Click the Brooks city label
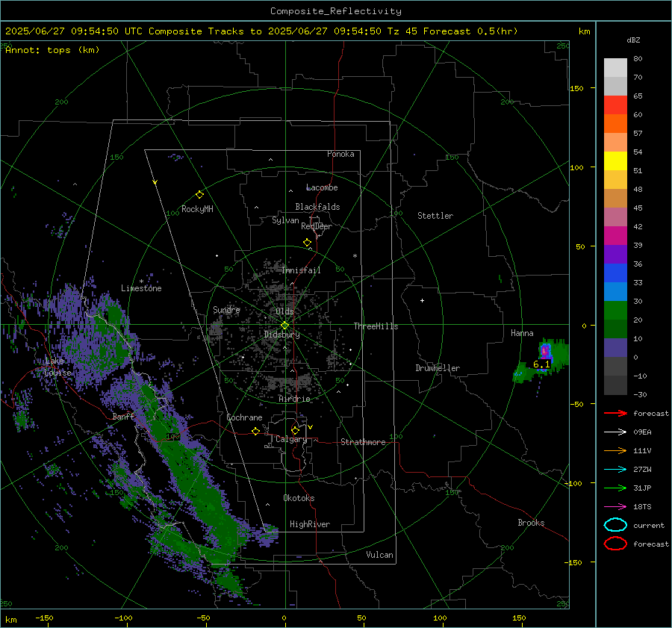 (531, 523)
